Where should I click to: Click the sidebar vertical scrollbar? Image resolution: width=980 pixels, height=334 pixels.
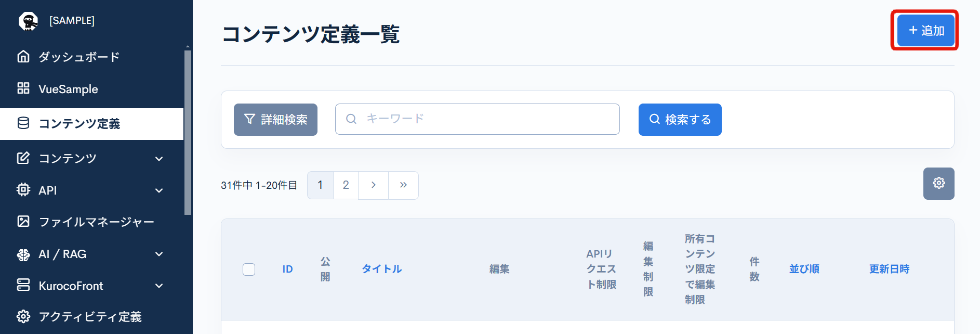pyautogui.click(x=188, y=132)
